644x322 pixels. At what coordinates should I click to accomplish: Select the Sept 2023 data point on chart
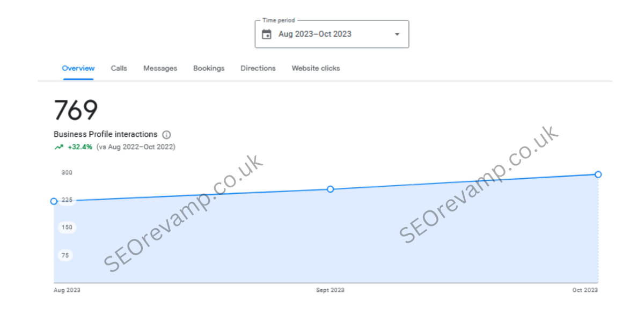click(331, 189)
